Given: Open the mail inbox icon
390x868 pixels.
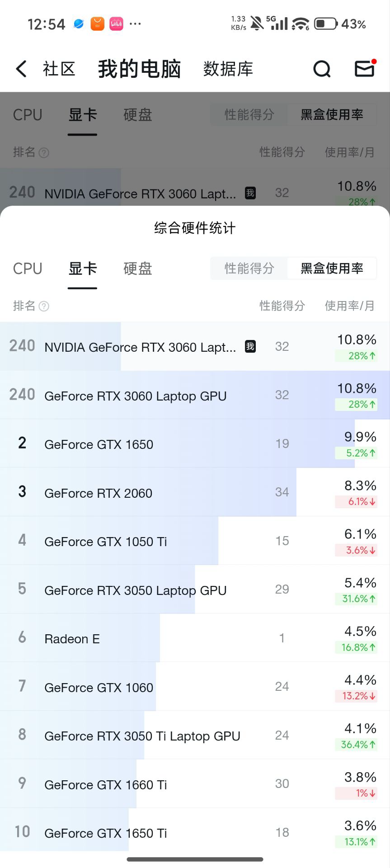Looking at the screenshot, I should tap(365, 69).
